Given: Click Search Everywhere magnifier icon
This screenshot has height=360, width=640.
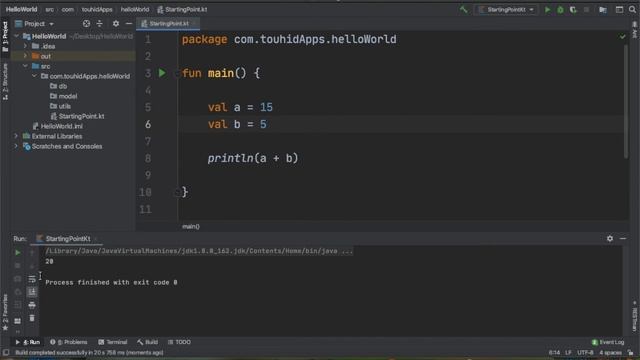Looking at the screenshot, I should 632,9.
